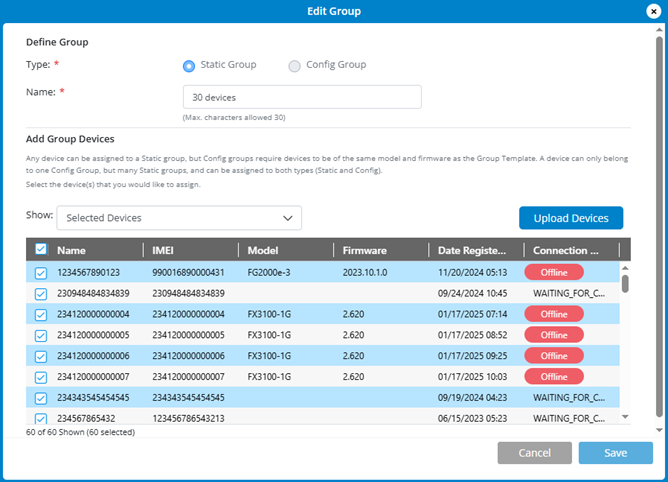Sort by the Model column header
Viewport: 668px width, 482px height.
point(263,250)
